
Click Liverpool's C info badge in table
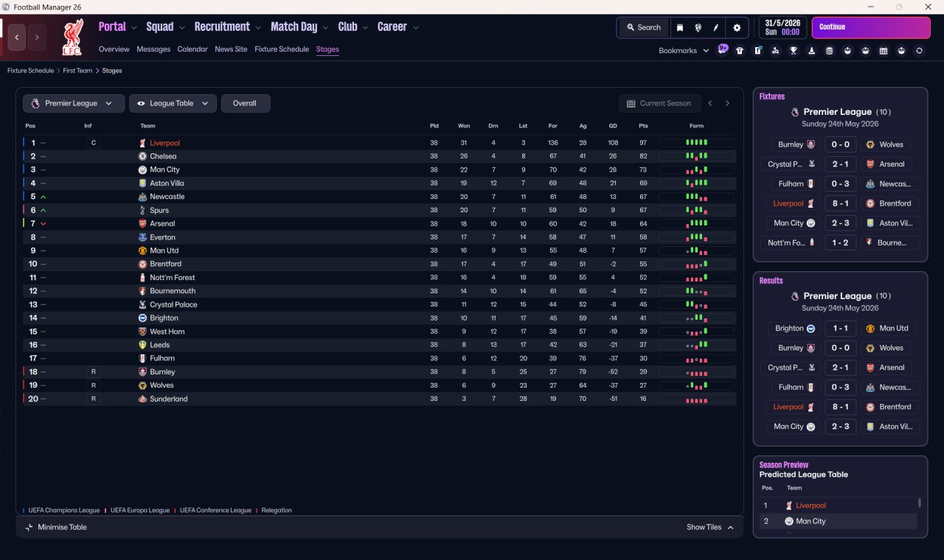pyautogui.click(x=93, y=143)
